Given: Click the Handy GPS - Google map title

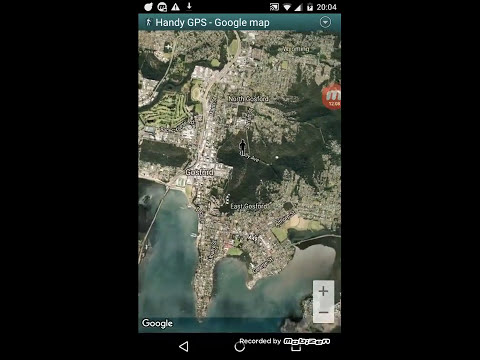Looking at the screenshot, I should tap(212, 22).
